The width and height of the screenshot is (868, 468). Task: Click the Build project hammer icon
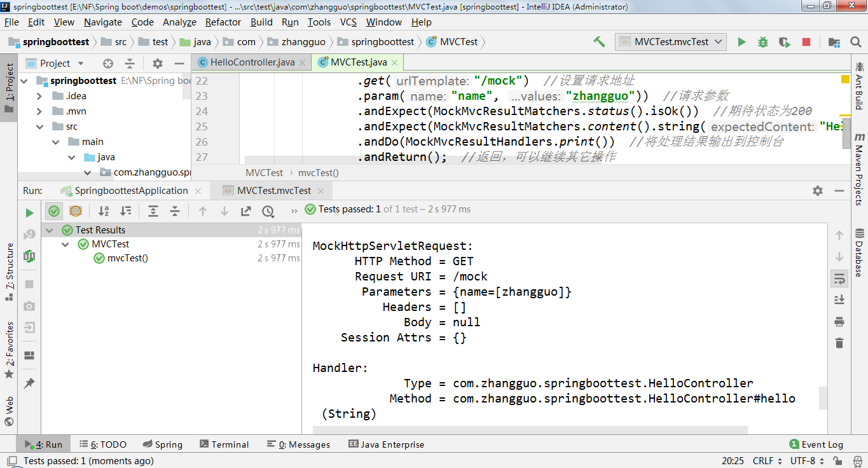(599, 42)
